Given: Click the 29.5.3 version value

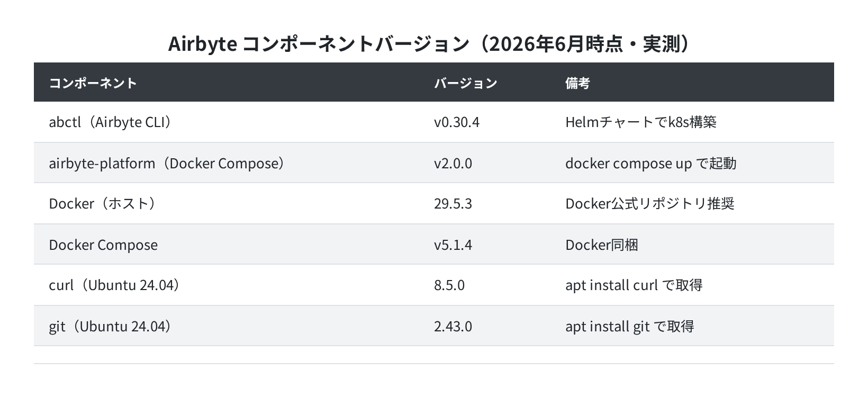Looking at the screenshot, I should (453, 204).
